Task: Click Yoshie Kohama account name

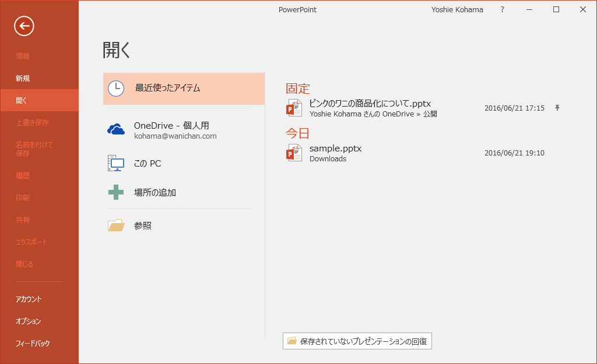Action: click(457, 9)
